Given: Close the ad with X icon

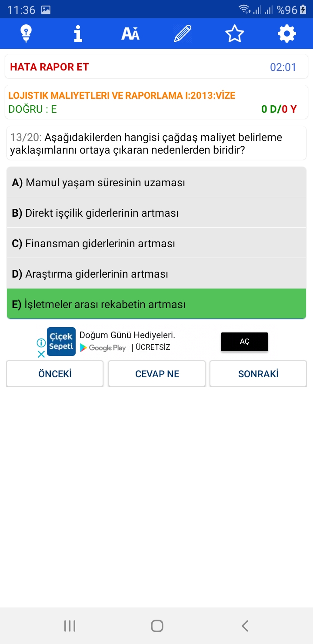Looking at the screenshot, I should (x=41, y=354).
